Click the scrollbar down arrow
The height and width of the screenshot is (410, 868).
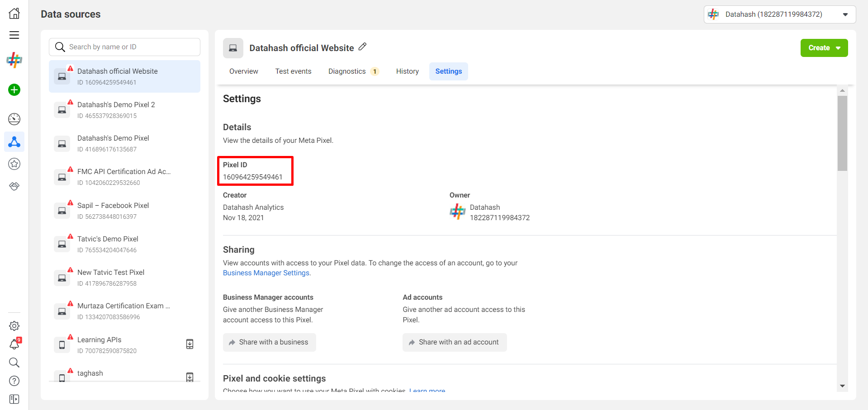[842, 386]
